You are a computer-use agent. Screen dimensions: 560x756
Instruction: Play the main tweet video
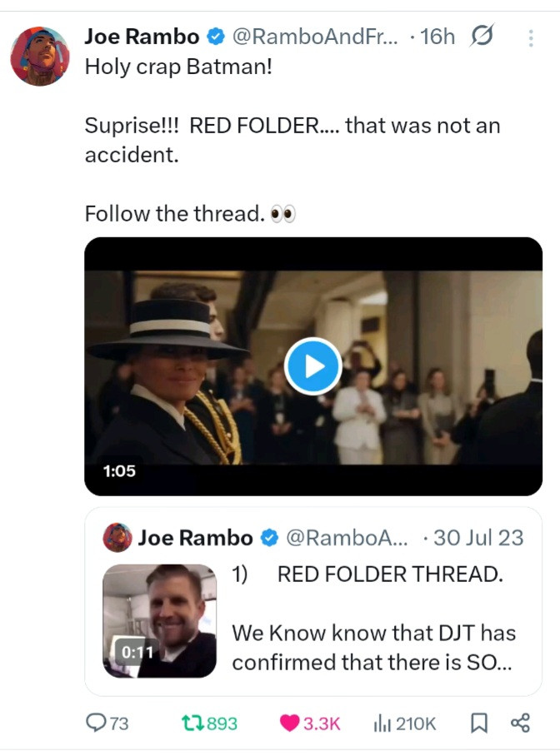(x=312, y=366)
